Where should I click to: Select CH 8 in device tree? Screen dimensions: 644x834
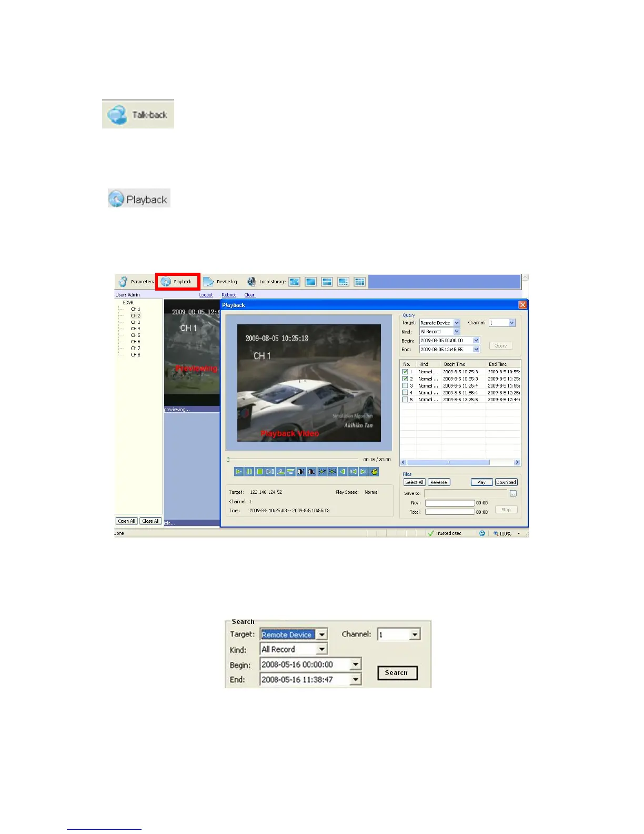click(135, 354)
